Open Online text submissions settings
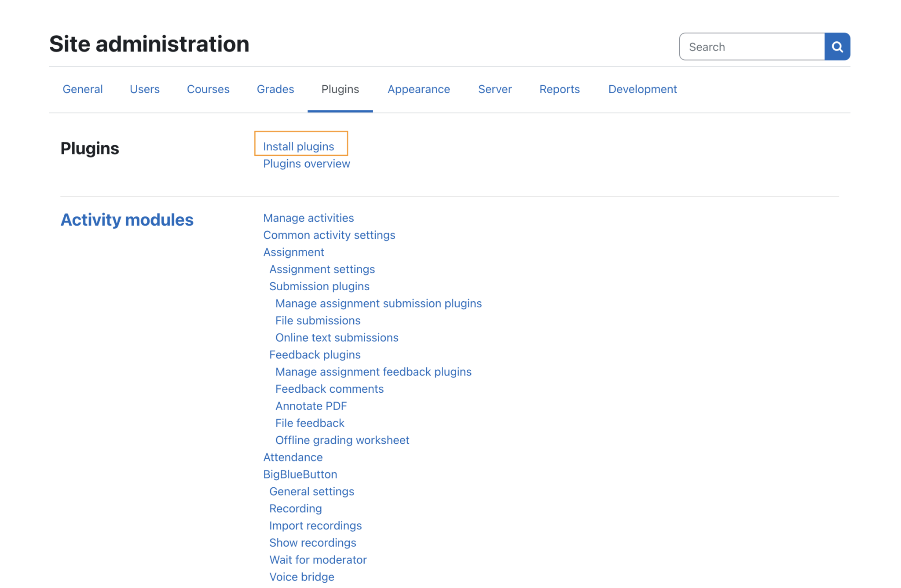The image size is (901, 588). point(337,337)
